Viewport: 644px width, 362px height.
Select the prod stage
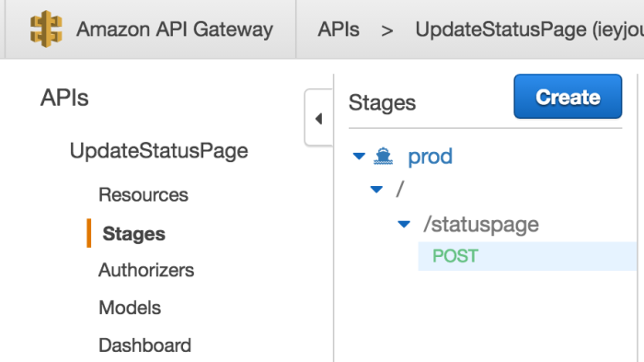(x=430, y=157)
